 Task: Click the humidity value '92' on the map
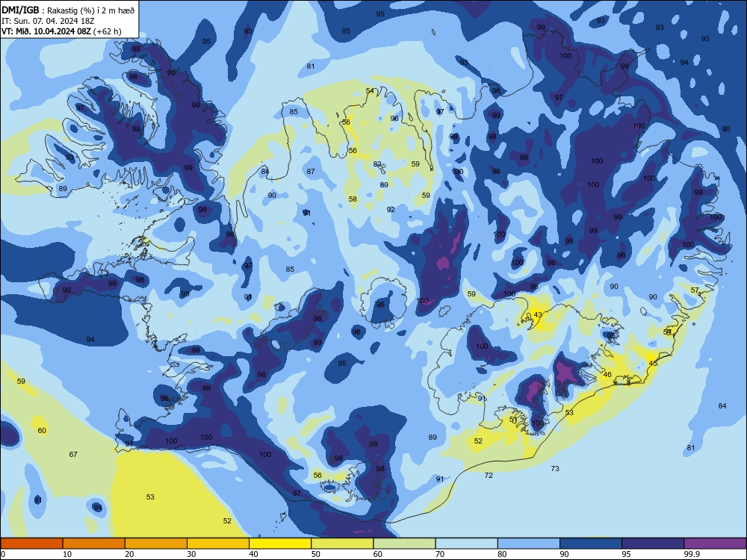click(391, 209)
